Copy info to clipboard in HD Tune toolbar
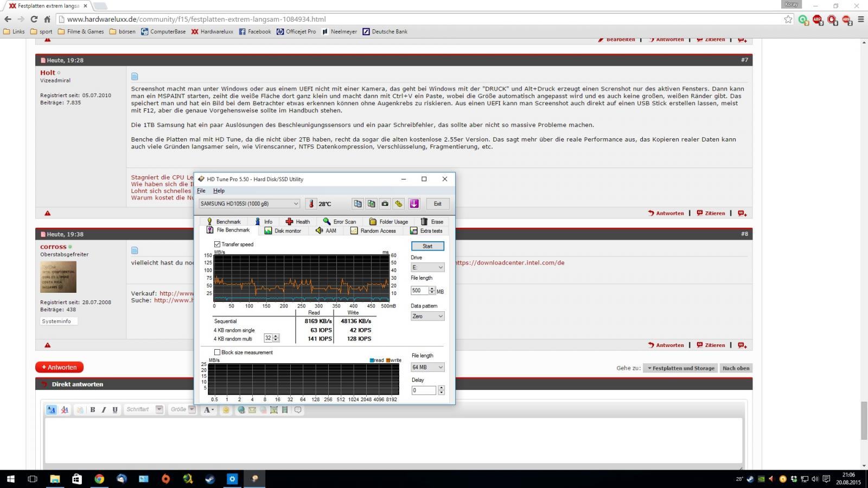 click(x=358, y=204)
